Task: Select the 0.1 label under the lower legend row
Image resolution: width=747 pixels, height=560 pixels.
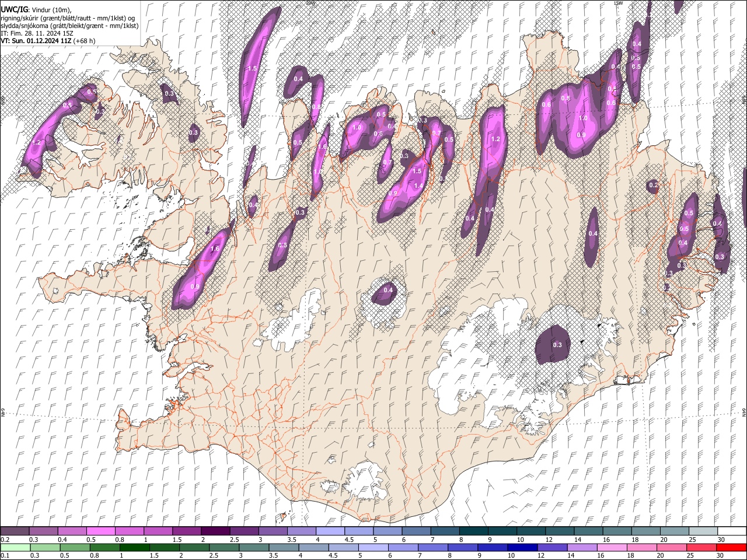Action: tap(5, 556)
